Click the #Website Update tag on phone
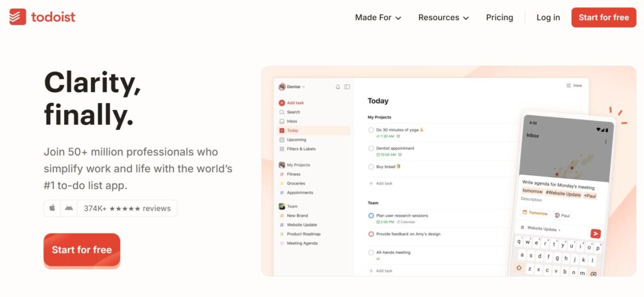The height and width of the screenshot is (297, 644). (563, 195)
